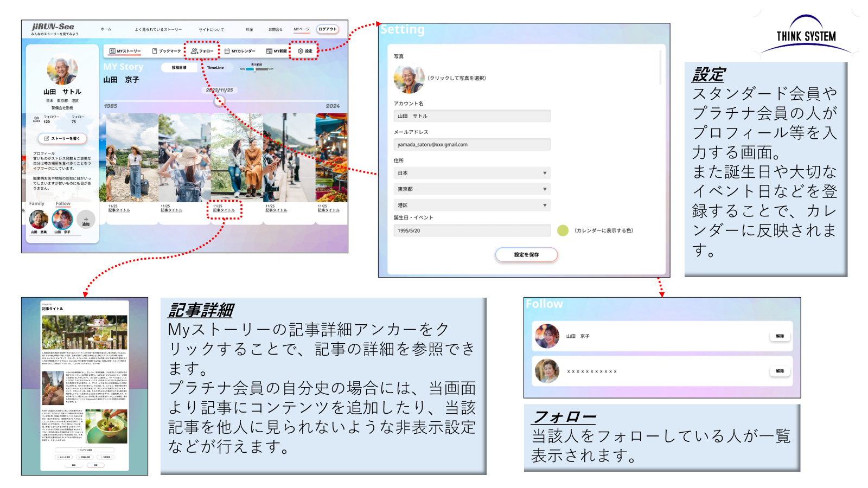Image resolution: width=868 pixels, height=488 pixels.
Task: Expand the 東京都 prefecture dropdown
Action: (x=545, y=189)
